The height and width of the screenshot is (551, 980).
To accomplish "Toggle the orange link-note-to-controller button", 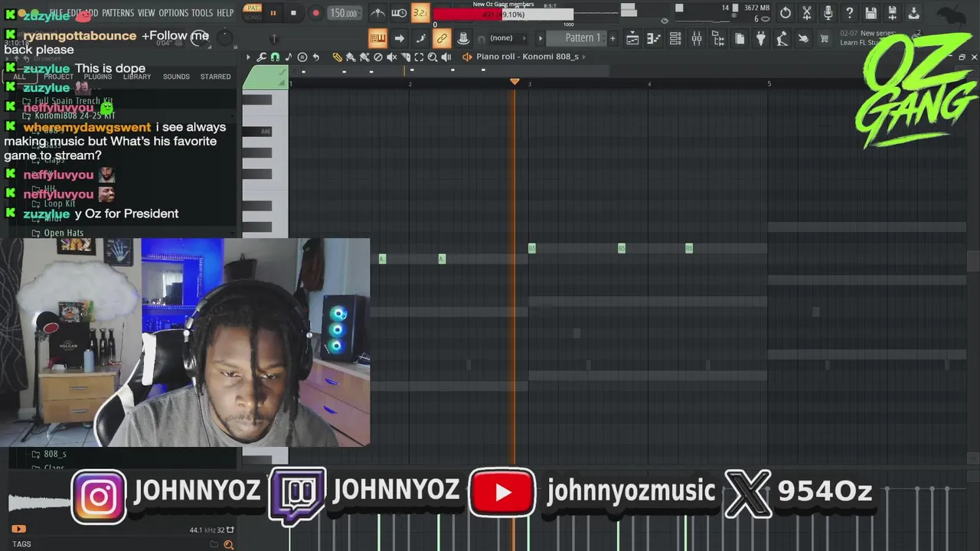I will point(442,38).
